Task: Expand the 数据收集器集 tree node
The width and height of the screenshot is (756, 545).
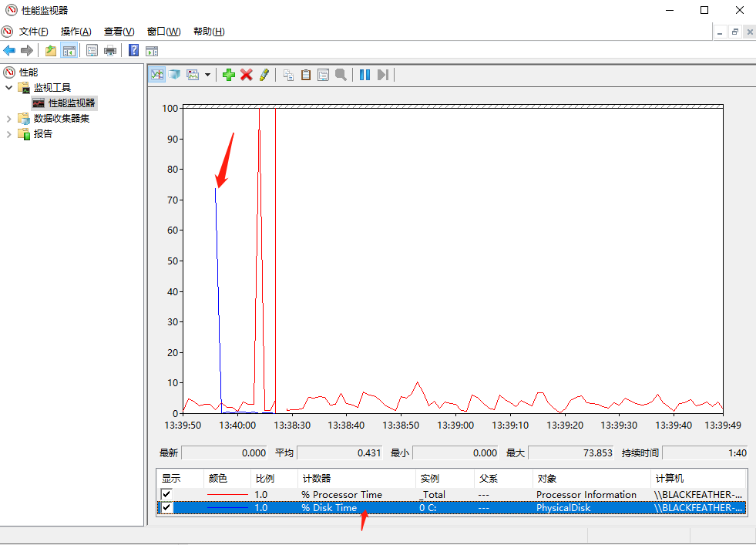Action: point(8,119)
